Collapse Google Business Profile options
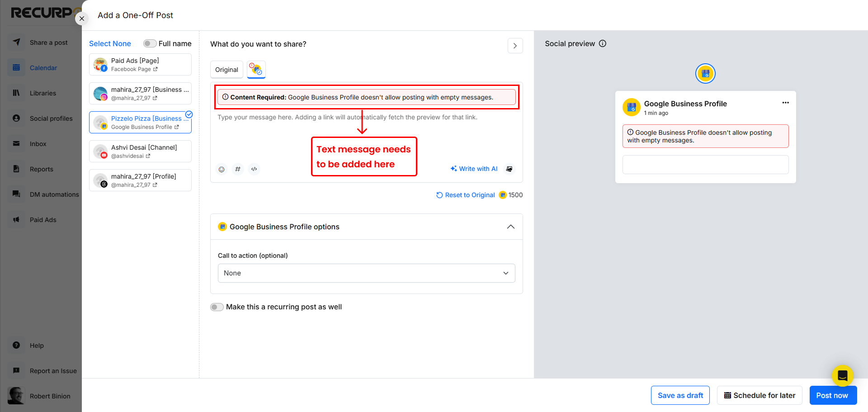The height and width of the screenshot is (412, 868). 511,227
